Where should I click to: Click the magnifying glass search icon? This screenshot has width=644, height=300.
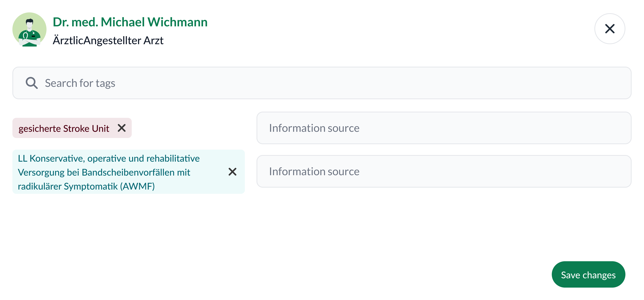coord(32,83)
